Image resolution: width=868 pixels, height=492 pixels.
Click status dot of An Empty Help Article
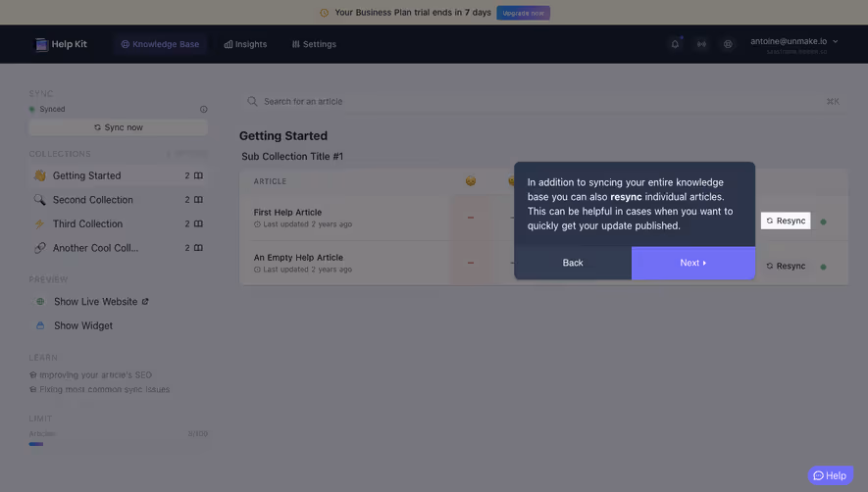pyautogui.click(x=823, y=267)
